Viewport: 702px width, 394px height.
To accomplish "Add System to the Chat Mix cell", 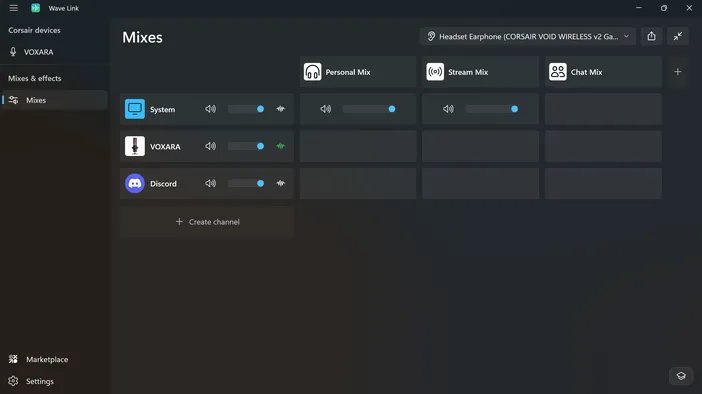I will pyautogui.click(x=603, y=109).
